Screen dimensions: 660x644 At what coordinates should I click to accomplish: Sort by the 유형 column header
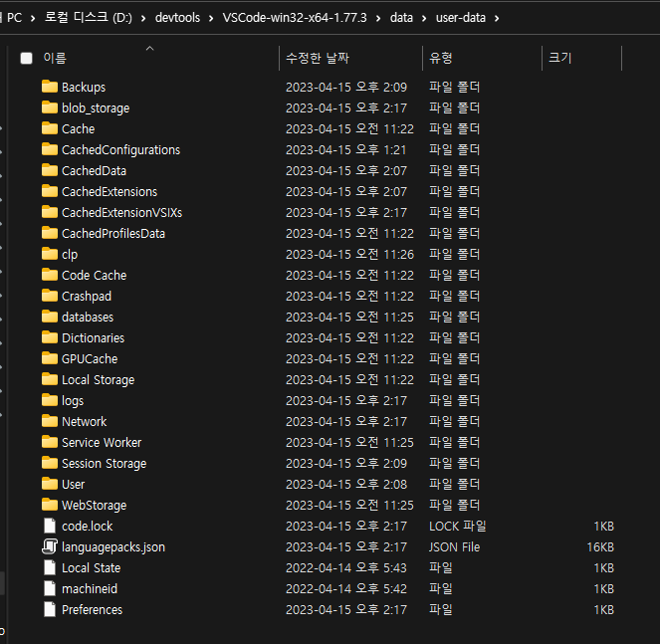(440, 58)
